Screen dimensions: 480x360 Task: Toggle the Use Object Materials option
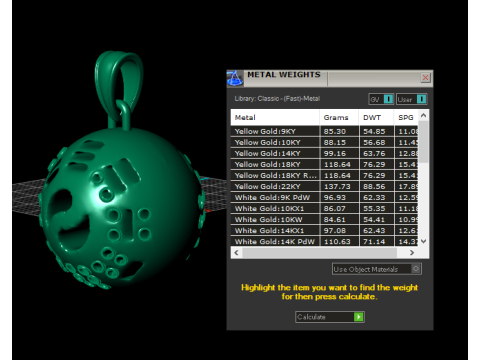[377, 269]
